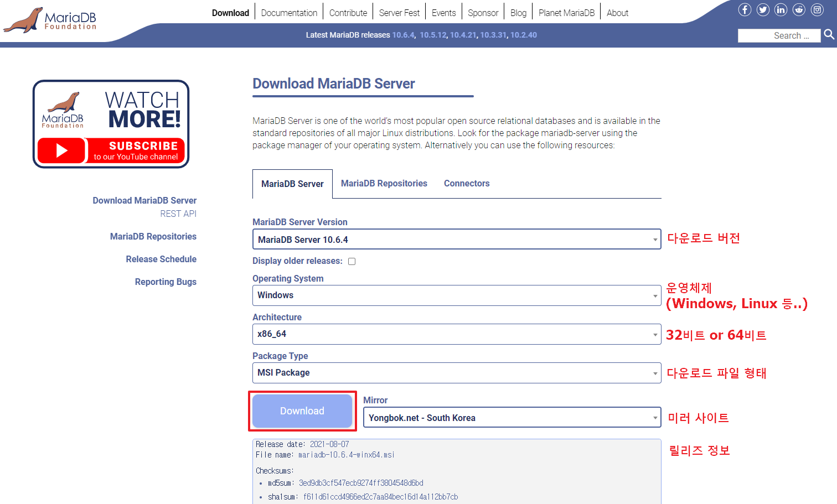Screen dimensions: 837x504
Task: Open the Reddit social icon
Action: 799,9
